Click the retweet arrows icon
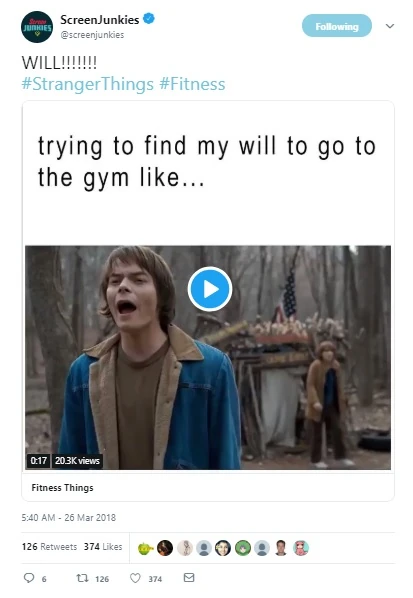Image resolution: width=413 pixels, height=598 pixels. tap(82, 578)
